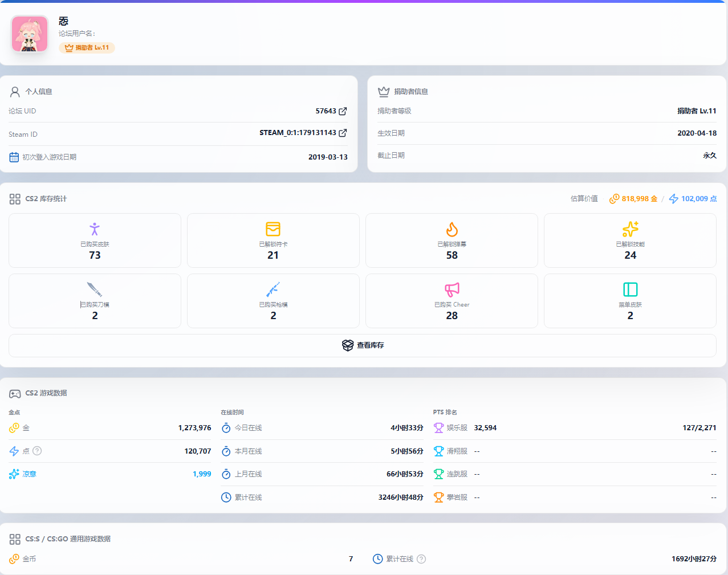Click the person icon beside 个人信息
728x575 pixels.
(15, 92)
